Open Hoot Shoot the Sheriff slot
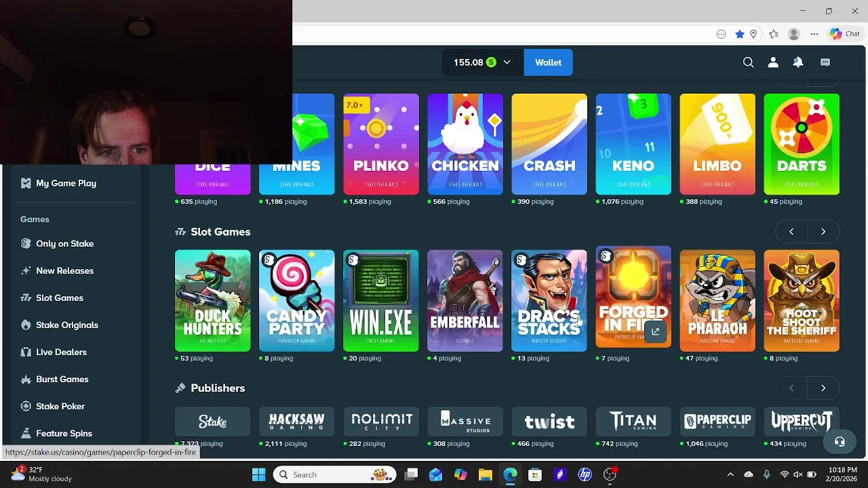This screenshot has width=868, height=488. tap(802, 301)
